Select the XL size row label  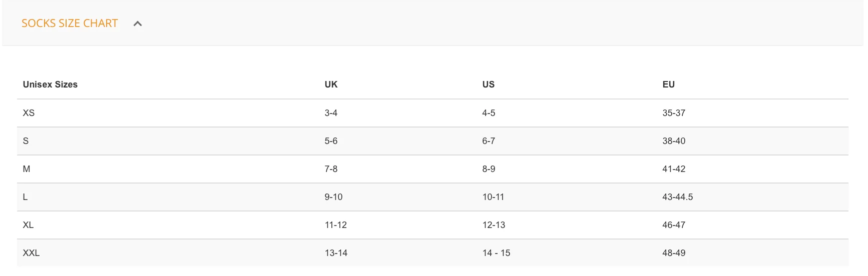28,225
